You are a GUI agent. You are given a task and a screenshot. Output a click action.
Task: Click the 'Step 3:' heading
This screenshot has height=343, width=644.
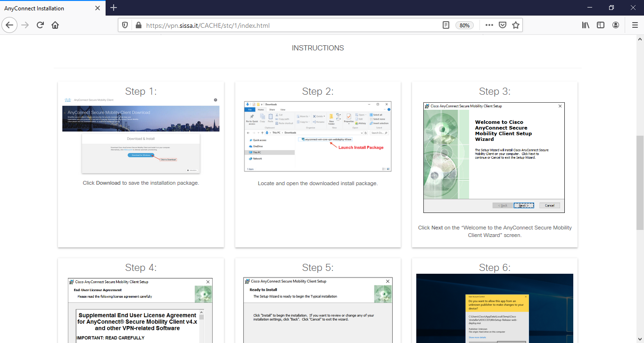(x=495, y=91)
